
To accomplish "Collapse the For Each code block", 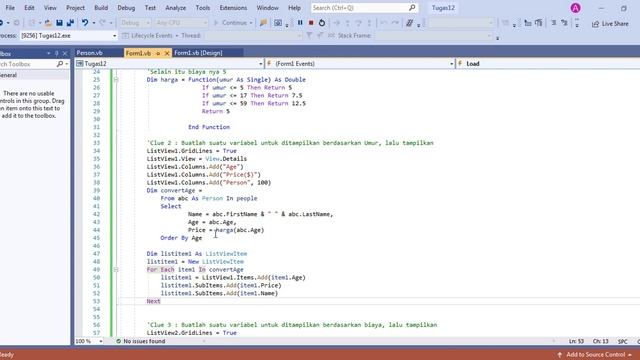I will [116, 269].
